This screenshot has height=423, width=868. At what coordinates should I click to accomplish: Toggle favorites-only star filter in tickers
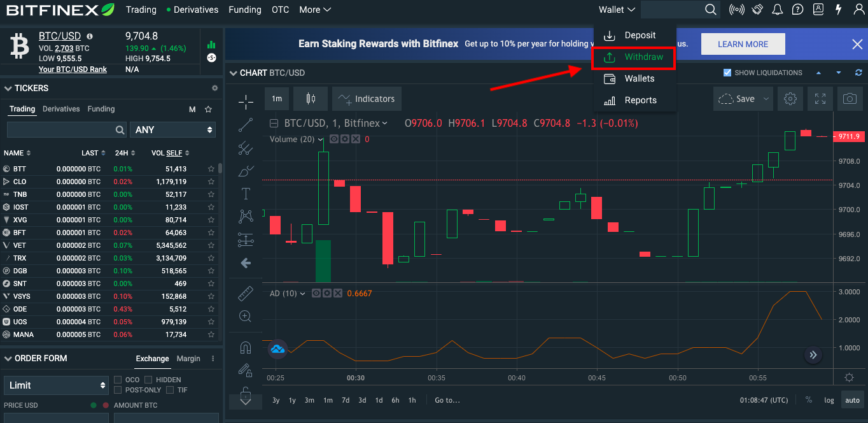tap(208, 110)
